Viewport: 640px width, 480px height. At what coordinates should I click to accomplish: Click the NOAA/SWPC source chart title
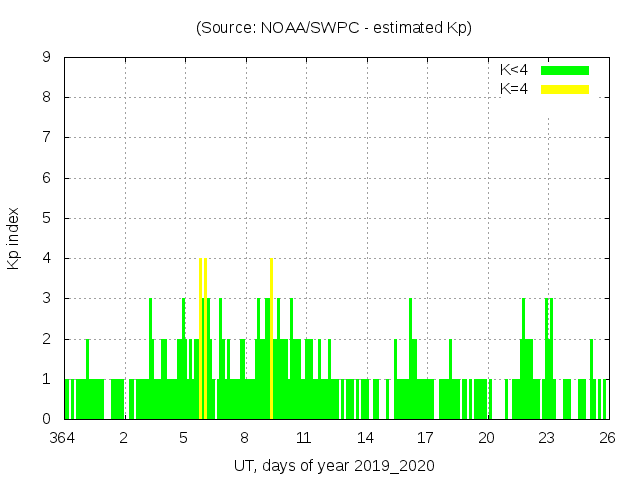(334, 28)
